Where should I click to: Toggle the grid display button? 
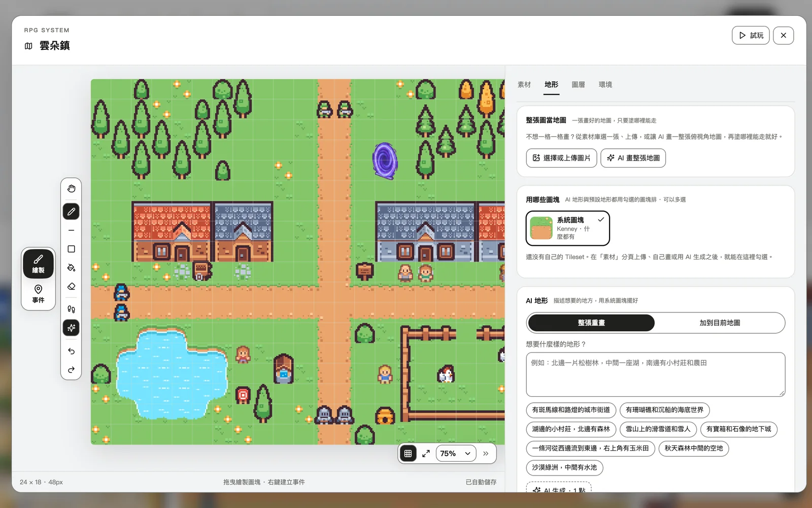pos(408,453)
